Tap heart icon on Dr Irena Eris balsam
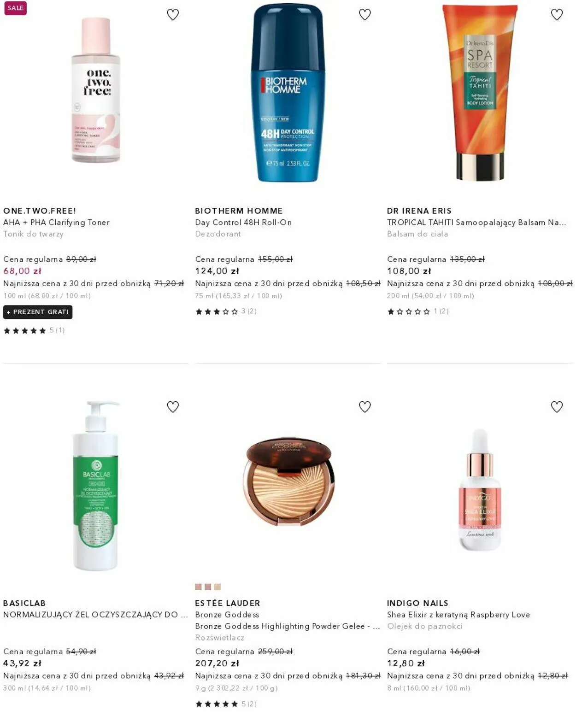 click(557, 15)
